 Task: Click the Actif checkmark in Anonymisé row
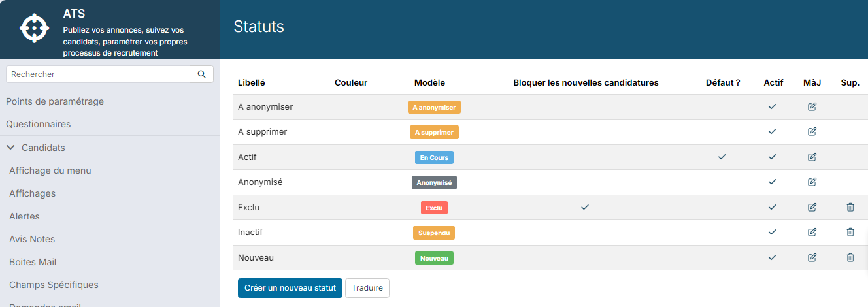pos(772,182)
